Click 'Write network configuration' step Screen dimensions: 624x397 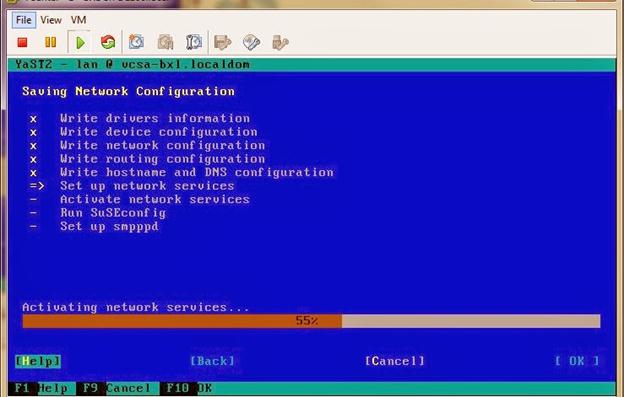162,145
